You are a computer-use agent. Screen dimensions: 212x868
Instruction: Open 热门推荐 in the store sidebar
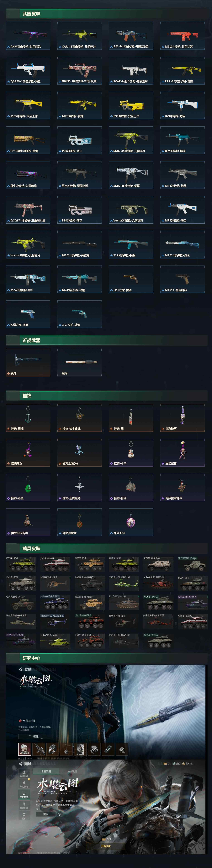(24, 784)
